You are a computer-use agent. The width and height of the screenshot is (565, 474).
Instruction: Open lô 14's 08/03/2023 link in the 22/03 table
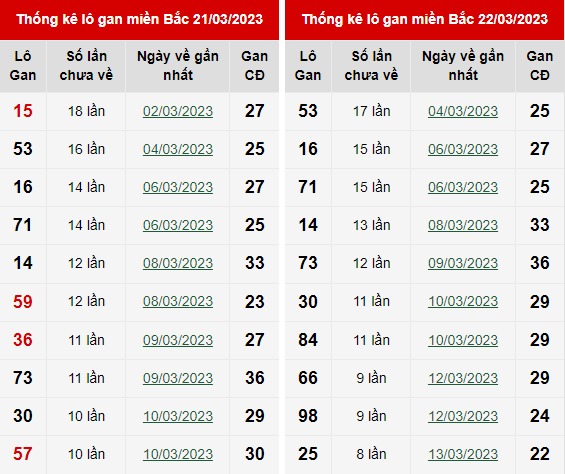(x=463, y=225)
